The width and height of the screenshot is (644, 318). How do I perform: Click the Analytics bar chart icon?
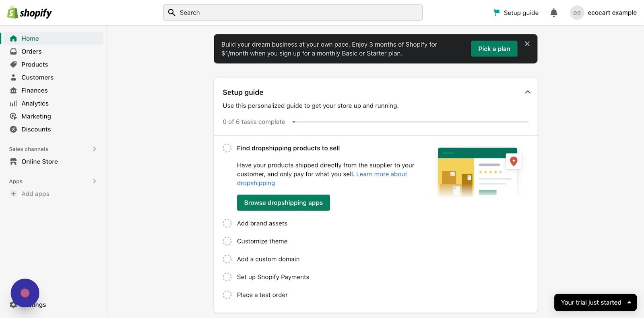click(x=13, y=103)
